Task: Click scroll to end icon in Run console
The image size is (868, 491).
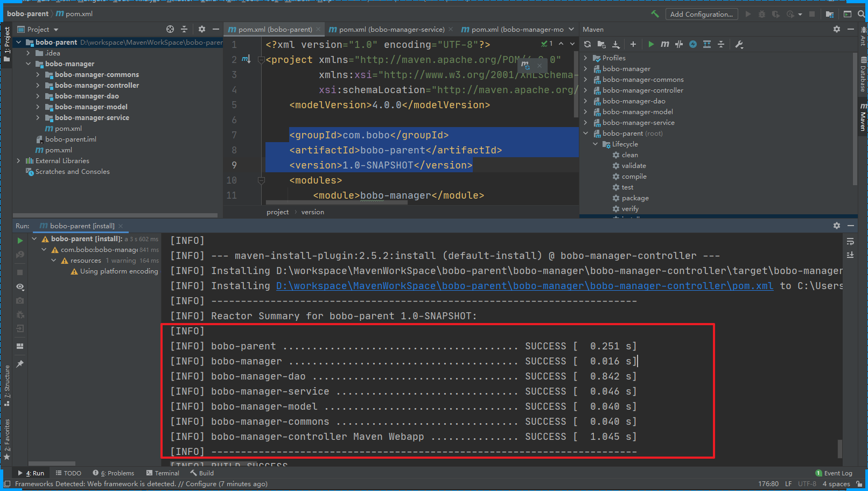Action: point(850,255)
